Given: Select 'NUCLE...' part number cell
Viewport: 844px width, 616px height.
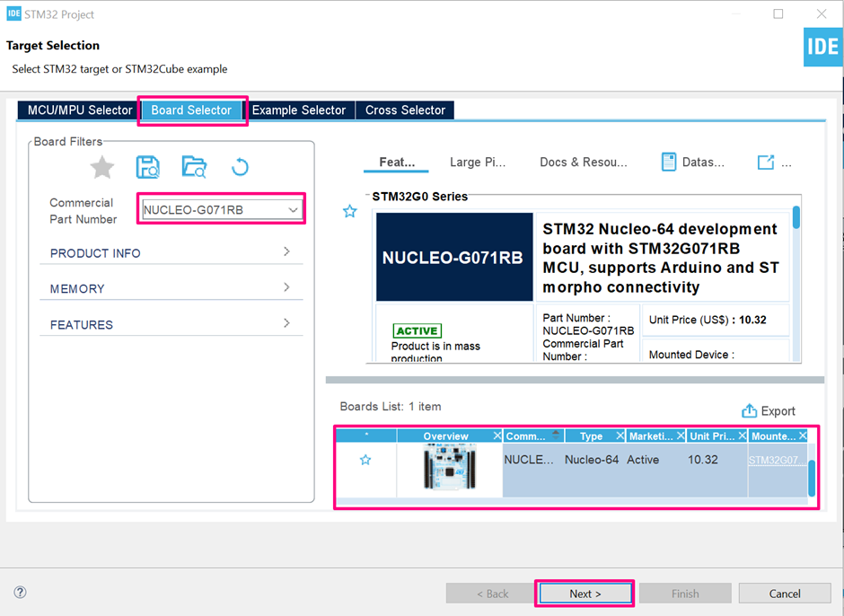Looking at the screenshot, I should 529,460.
